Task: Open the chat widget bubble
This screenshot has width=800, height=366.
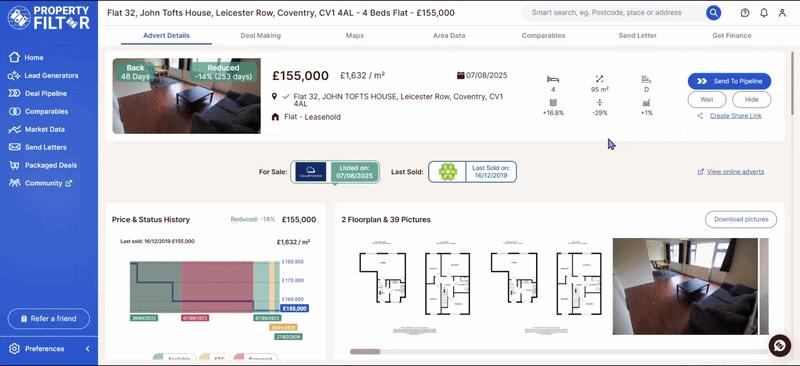Action: point(780,346)
